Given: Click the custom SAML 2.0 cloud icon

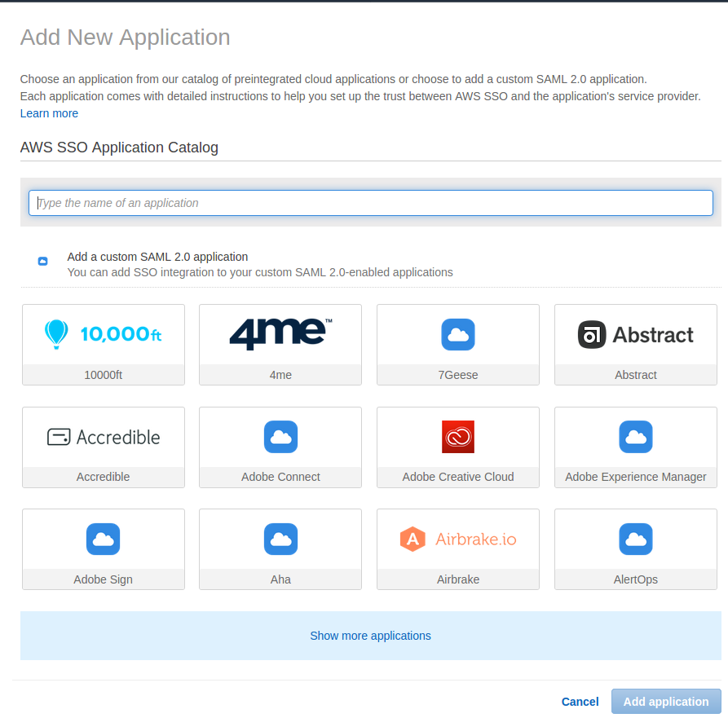Looking at the screenshot, I should (x=42, y=261).
